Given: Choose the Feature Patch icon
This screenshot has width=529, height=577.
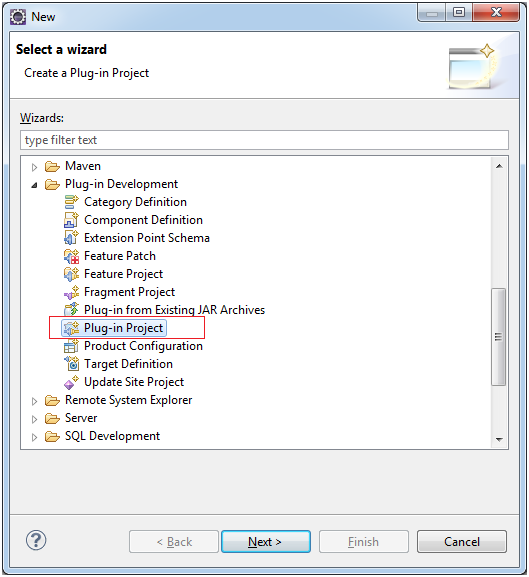Looking at the screenshot, I should (71, 256).
